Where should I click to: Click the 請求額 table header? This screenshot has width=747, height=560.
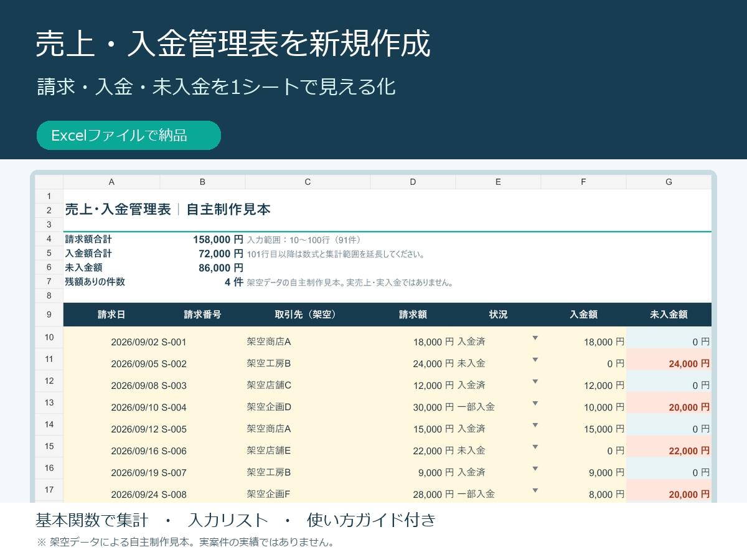coord(413,314)
